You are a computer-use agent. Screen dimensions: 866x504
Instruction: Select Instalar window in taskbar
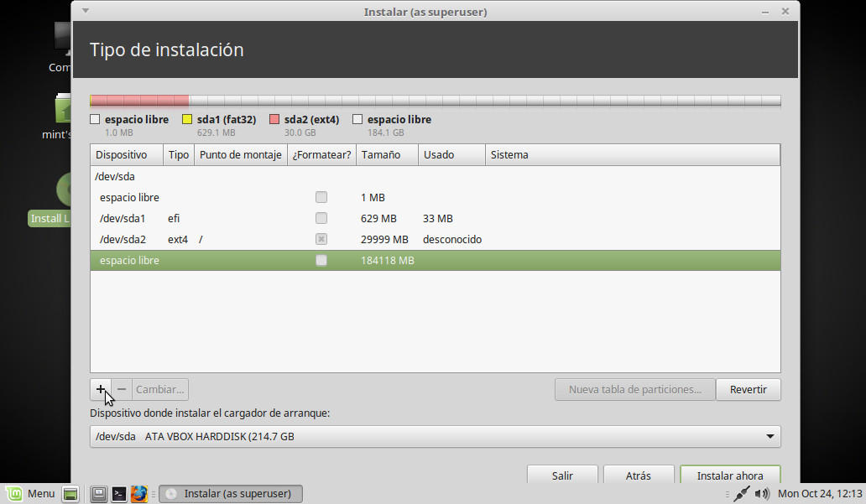(231, 494)
